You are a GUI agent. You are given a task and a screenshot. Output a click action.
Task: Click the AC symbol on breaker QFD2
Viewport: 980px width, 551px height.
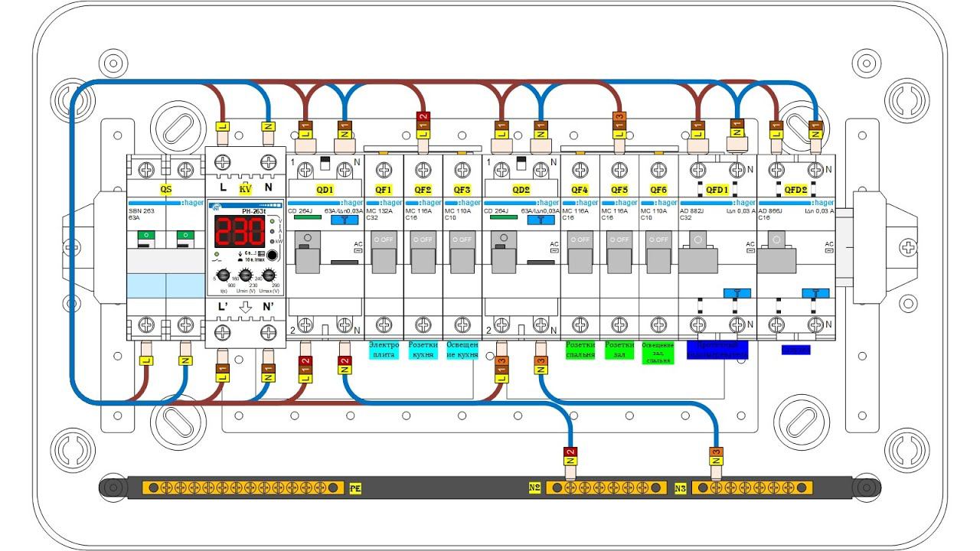point(828,246)
